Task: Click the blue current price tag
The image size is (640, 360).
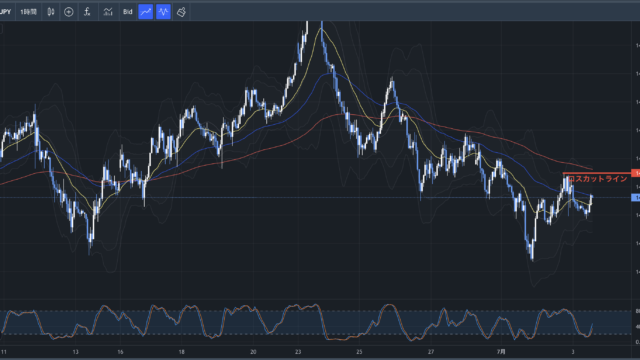Action: pos(636,198)
